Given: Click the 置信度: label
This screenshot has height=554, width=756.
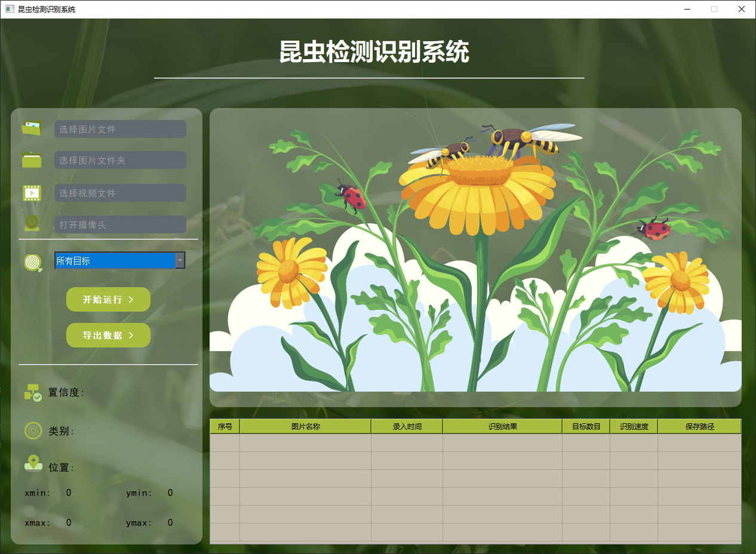Looking at the screenshot, I should [66, 392].
